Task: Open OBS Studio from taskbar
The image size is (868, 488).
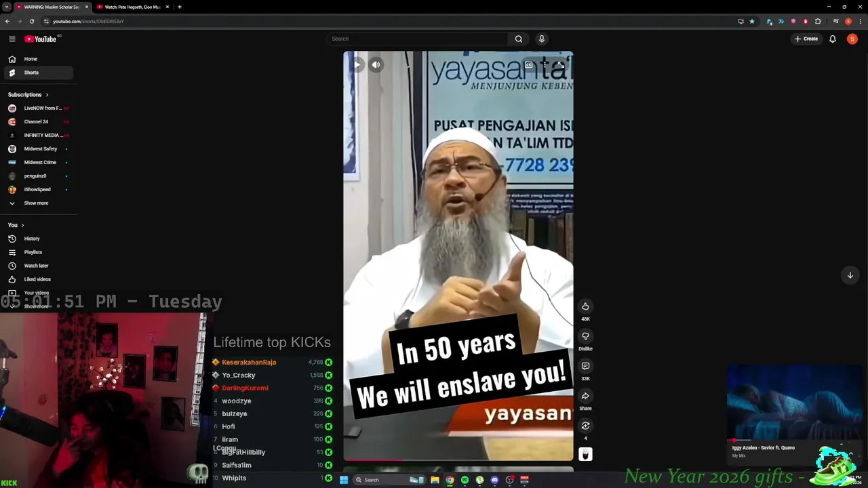Action: tap(509, 480)
